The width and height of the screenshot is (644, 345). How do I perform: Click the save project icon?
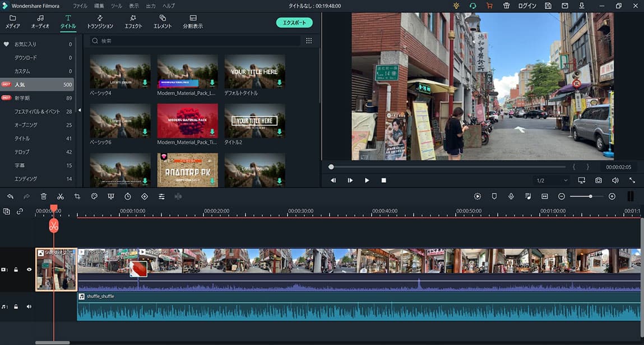[x=548, y=6]
